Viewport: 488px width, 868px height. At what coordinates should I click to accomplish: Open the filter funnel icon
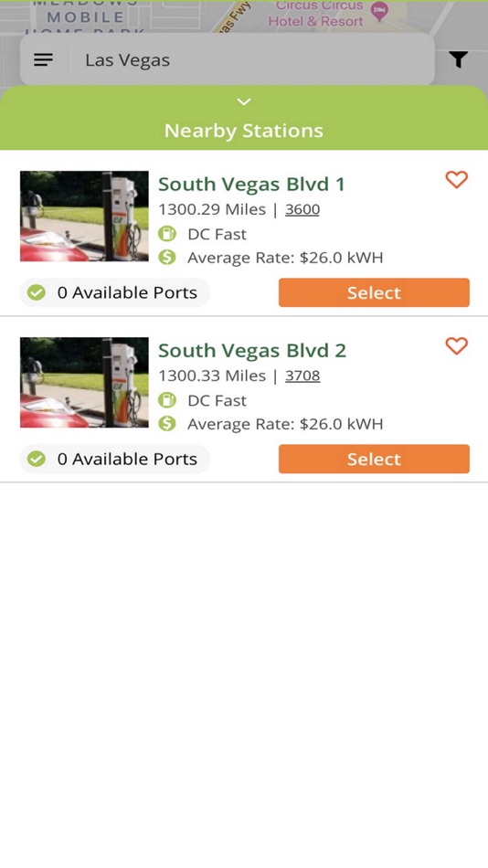click(458, 59)
